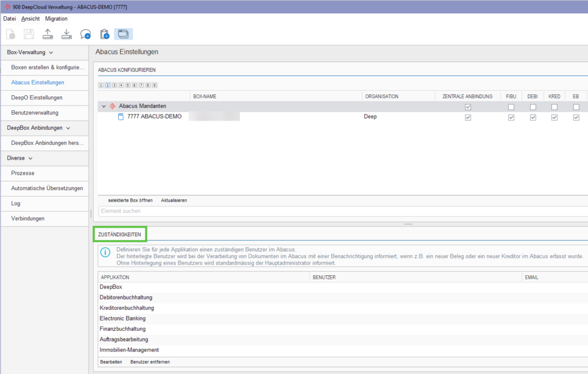Click the Bearbeiten button
The width and height of the screenshot is (588, 374).
click(x=111, y=362)
